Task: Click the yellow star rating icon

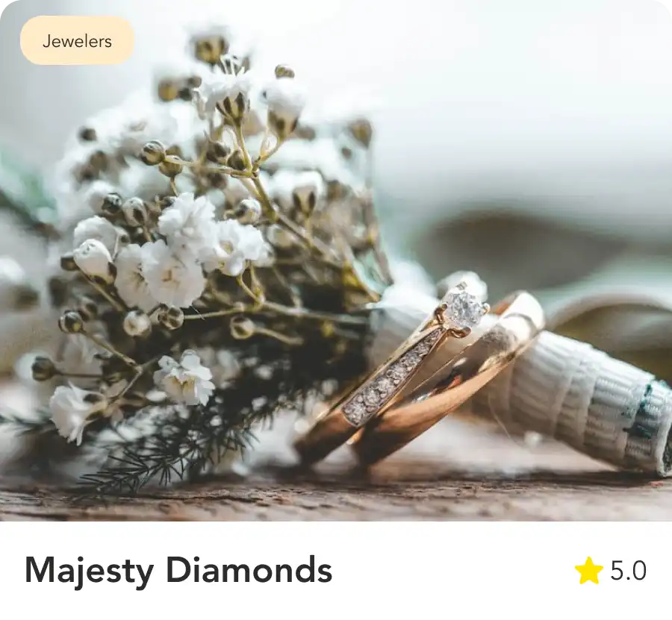Action: 589,570
